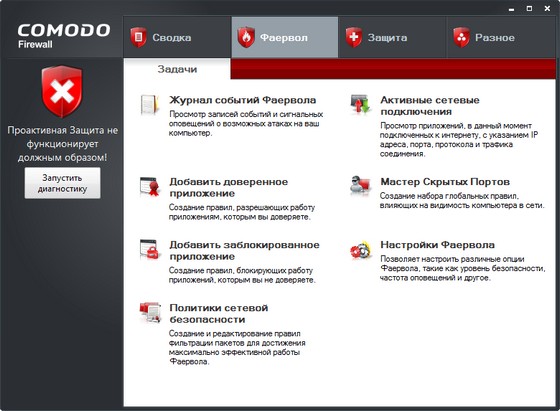This screenshot has width=560, height=411.
Task: Open the Сводка tab
Action: tap(178, 37)
